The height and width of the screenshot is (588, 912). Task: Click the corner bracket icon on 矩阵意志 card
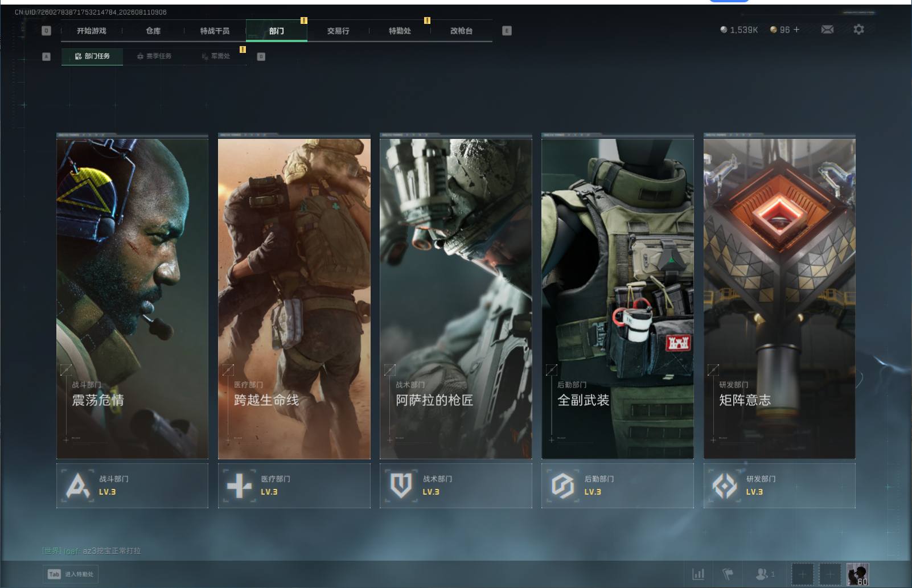pyautogui.click(x=713, y=370)
